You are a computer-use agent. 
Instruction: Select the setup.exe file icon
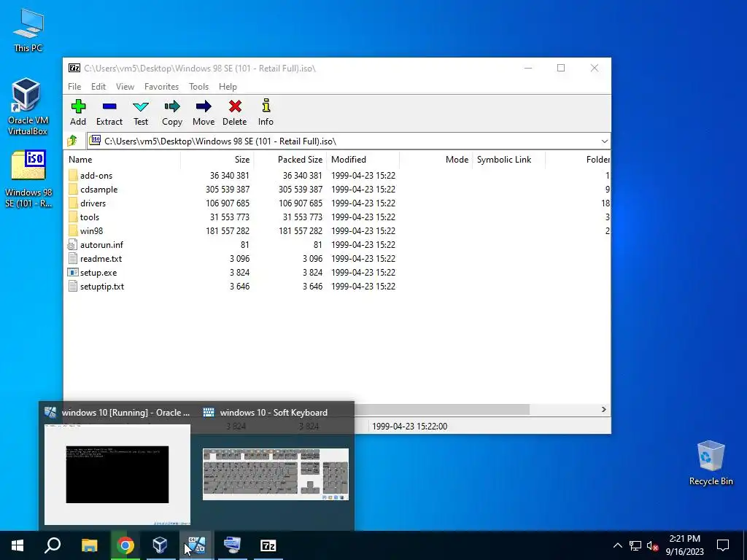pos(72,273)
